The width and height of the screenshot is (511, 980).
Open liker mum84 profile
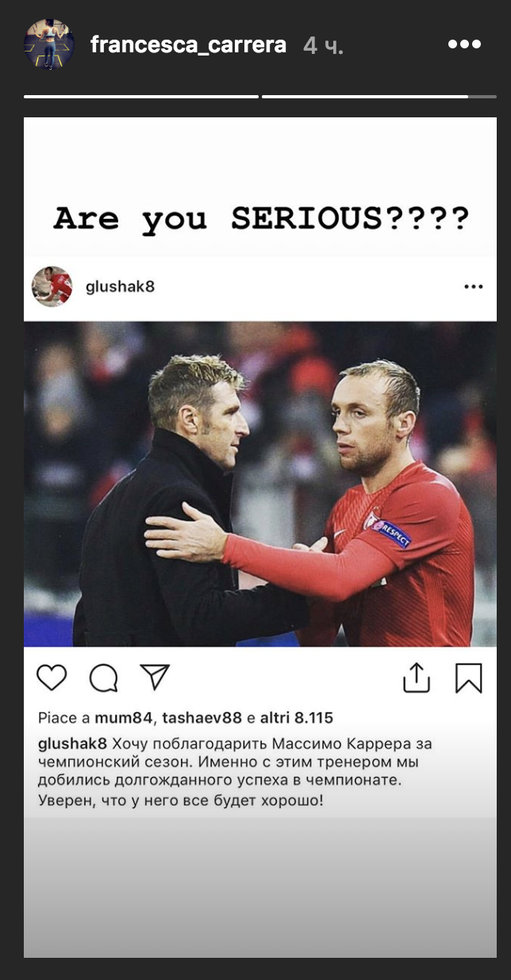125,718
